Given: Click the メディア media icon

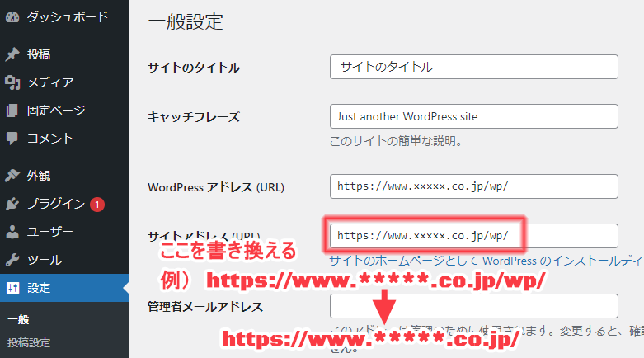Looking at the screenshot, I should 12,82.
